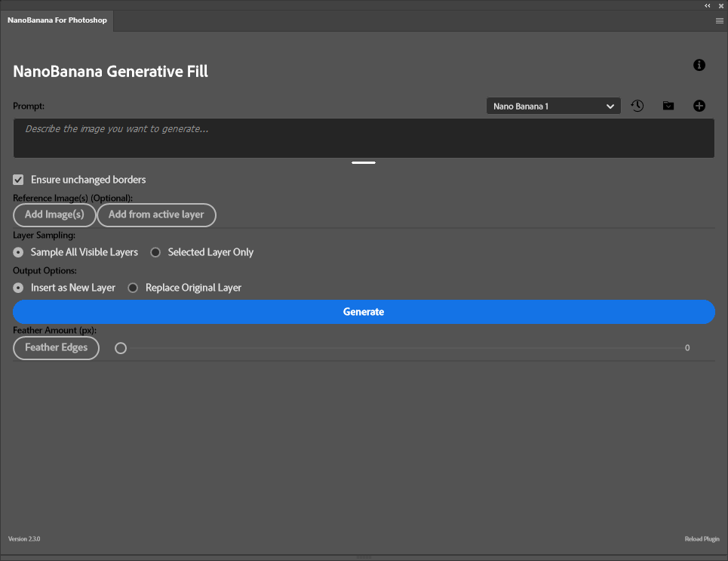Collapse panel with double-arrow icon
Viewport: 728px width, 561px height.
(x=707, y=5)
